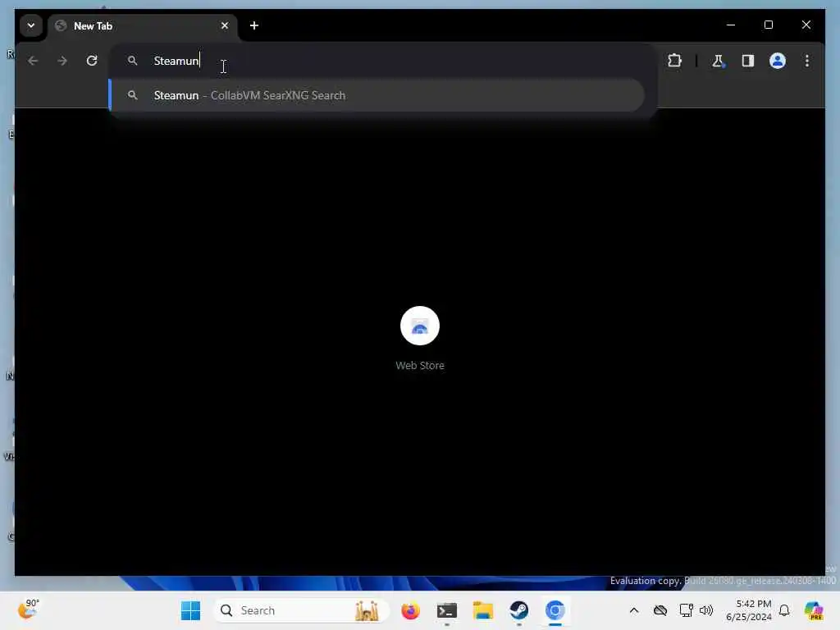
Task: Reload the current page
Action: (x=92, y=61)
